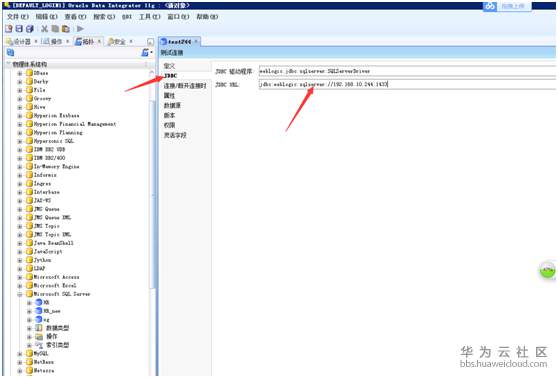Expand the JMS Queue node
Image resolution: width=558 pixels, height=378 pixels.
click(x=20, y=209)
